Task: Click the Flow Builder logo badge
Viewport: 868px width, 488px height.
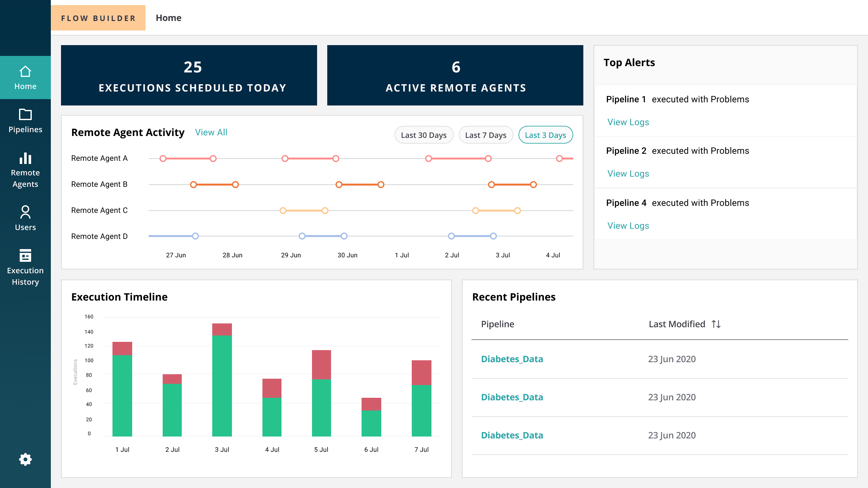Action: click(98, 18)
